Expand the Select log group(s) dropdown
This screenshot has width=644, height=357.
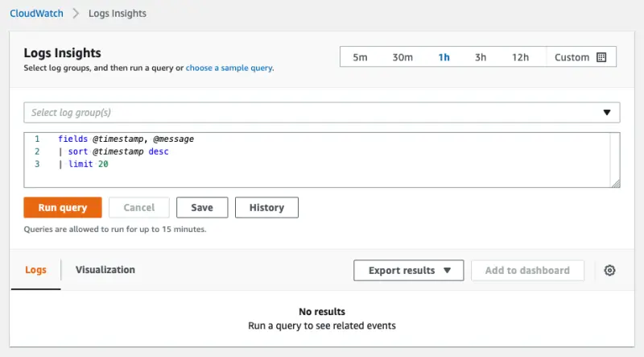coord(322,113)
